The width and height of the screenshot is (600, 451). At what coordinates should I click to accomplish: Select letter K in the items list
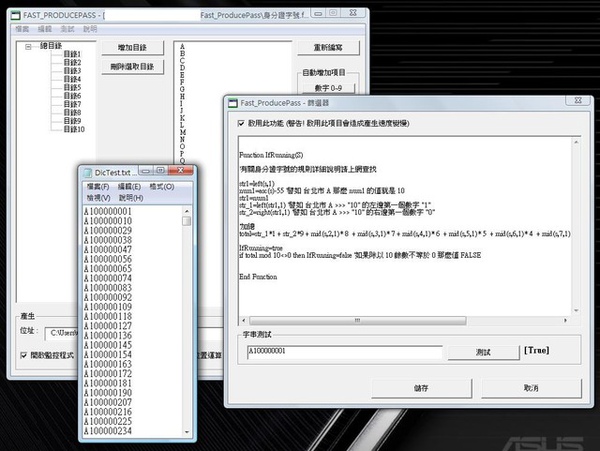tap(182, 117)
